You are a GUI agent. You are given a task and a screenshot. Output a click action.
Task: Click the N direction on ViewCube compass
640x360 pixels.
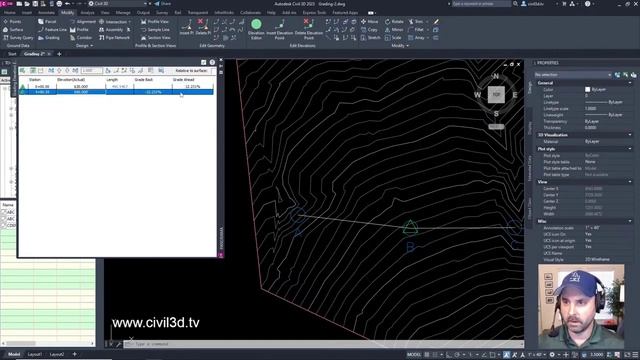click(x=496, y=76)
